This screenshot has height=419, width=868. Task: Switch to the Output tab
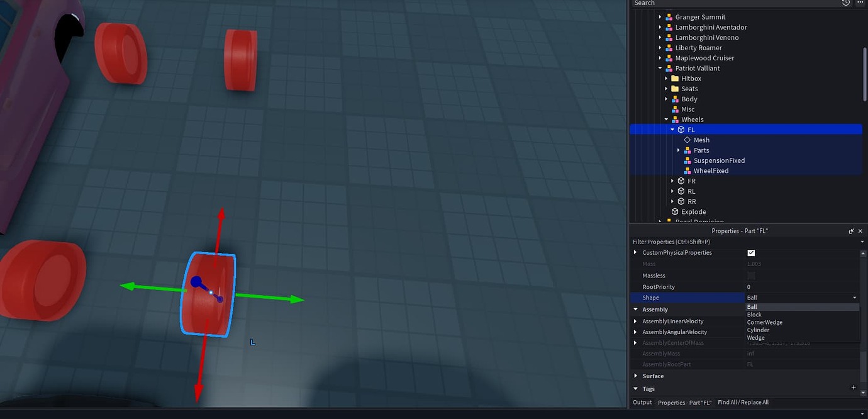pyautogui.click(x=642, y=402)
